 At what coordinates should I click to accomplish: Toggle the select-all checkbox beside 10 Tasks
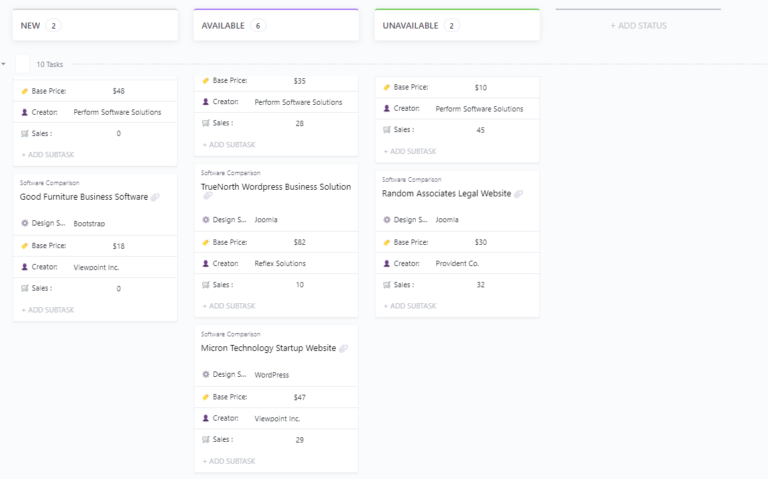pyautogui.click(x=22, y=64)
